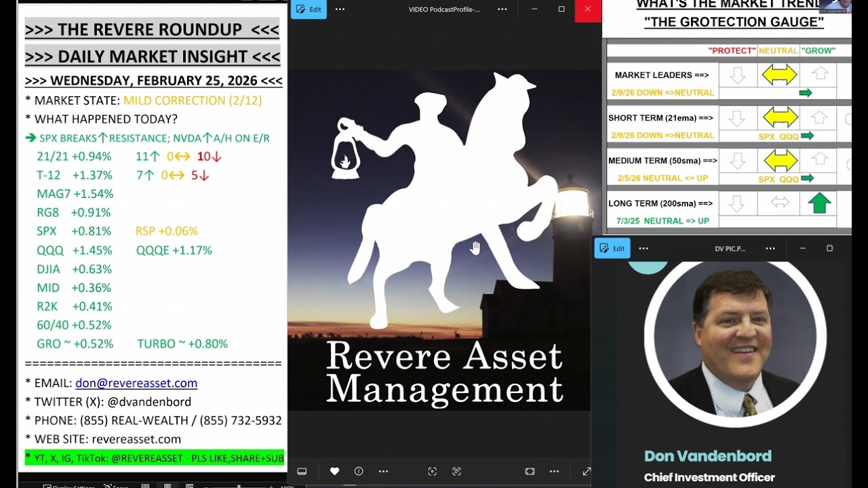Toggle the filmstrip view icon in Photos
This screenshot has width=868, height=488.
[302, 471]
